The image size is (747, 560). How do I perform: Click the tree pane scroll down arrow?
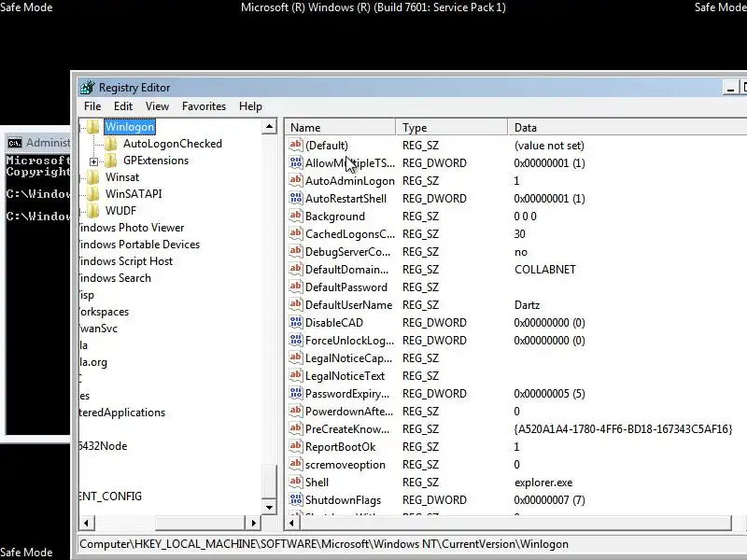coord(269,507)
